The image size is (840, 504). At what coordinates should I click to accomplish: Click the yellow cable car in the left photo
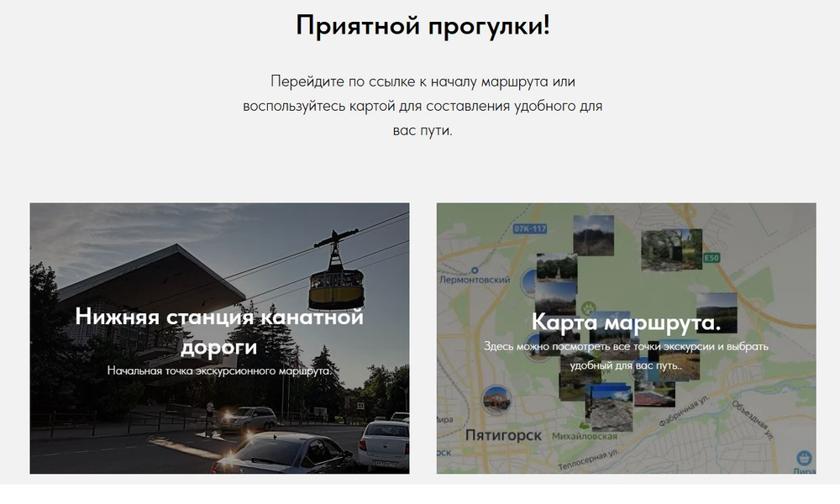334,284
